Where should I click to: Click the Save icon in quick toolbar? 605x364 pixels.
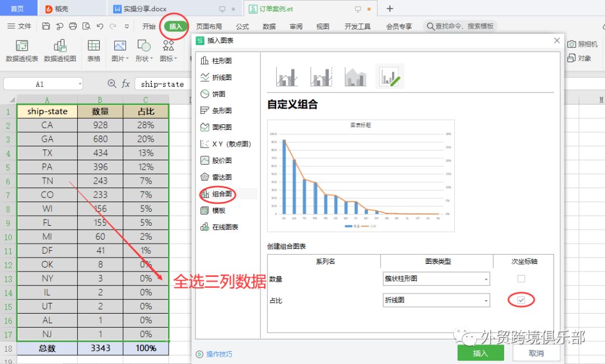pyautogui.click(x=46, y=26)
